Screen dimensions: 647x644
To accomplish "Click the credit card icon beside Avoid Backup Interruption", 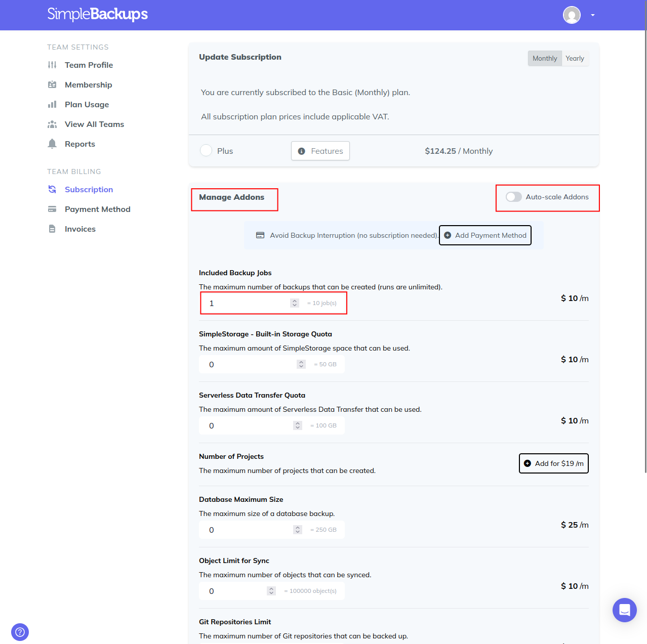I will [x=260, y=235].
